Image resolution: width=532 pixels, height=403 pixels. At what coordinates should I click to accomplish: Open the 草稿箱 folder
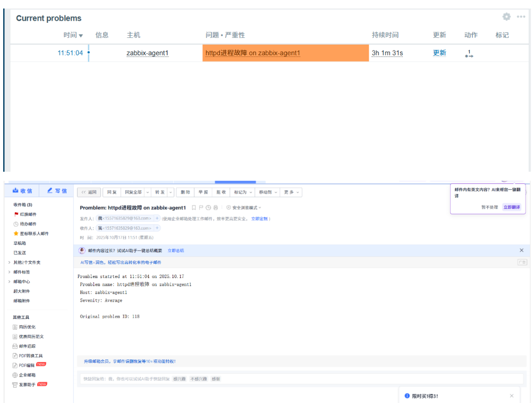tap(19, 243)
